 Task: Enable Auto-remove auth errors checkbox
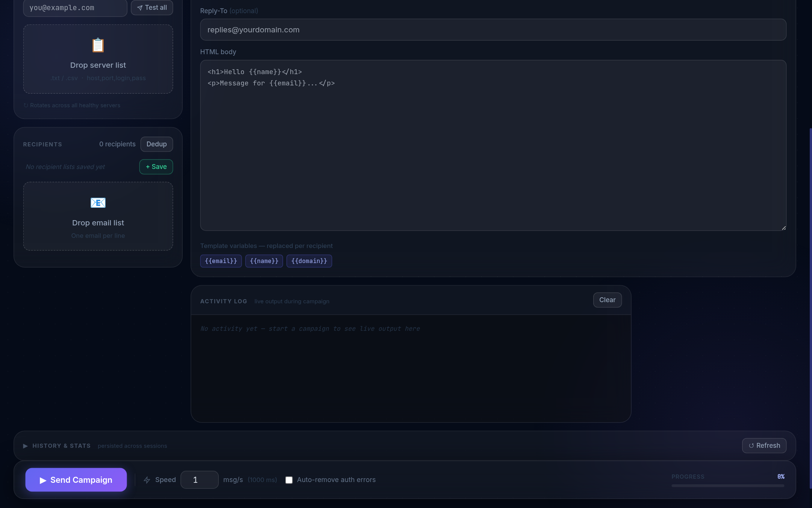coord(289,480)
